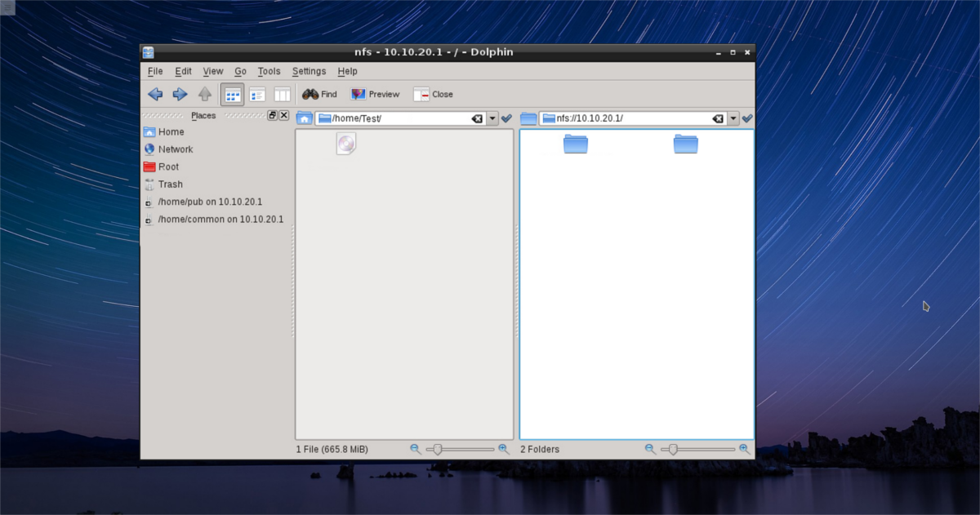The image size is (980, 515).
Task: Switch to Icons view mode
Action: (x=232, y=95)
